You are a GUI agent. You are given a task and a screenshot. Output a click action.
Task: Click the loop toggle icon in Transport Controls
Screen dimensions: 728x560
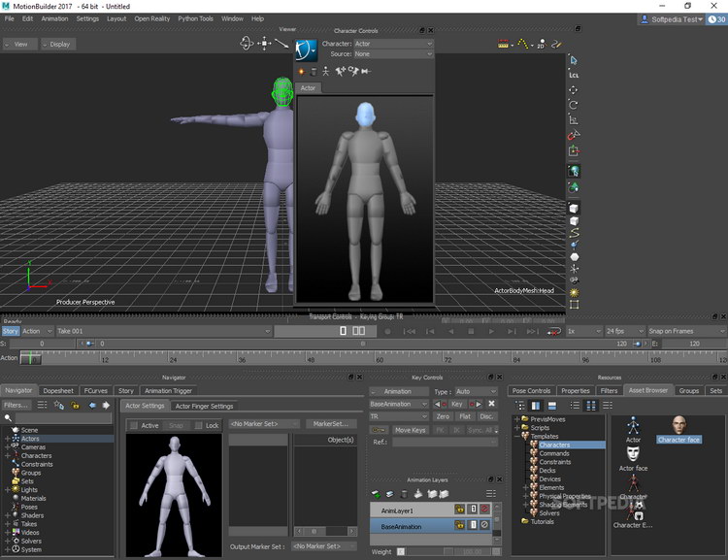[x=553, y=332]
